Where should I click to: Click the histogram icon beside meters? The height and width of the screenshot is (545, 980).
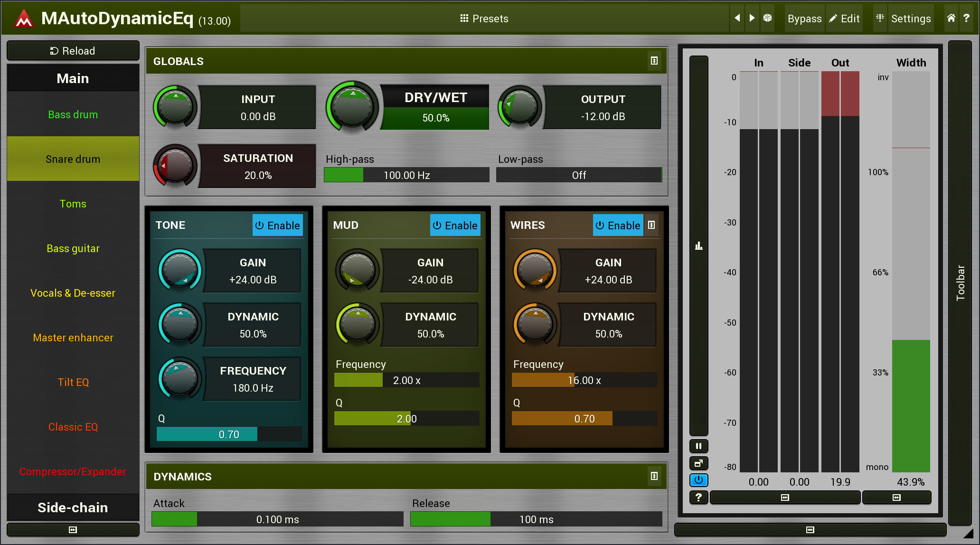[x=698, y=245]
